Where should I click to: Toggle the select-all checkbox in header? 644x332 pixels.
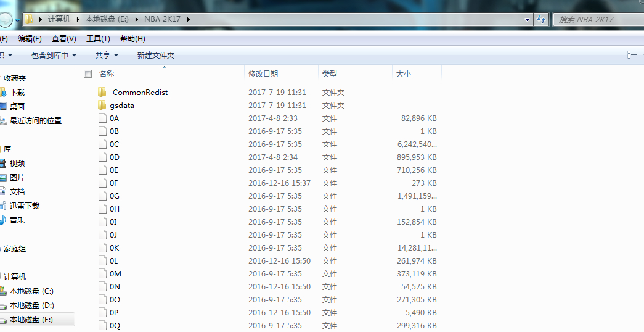click(x=88, y=73)
